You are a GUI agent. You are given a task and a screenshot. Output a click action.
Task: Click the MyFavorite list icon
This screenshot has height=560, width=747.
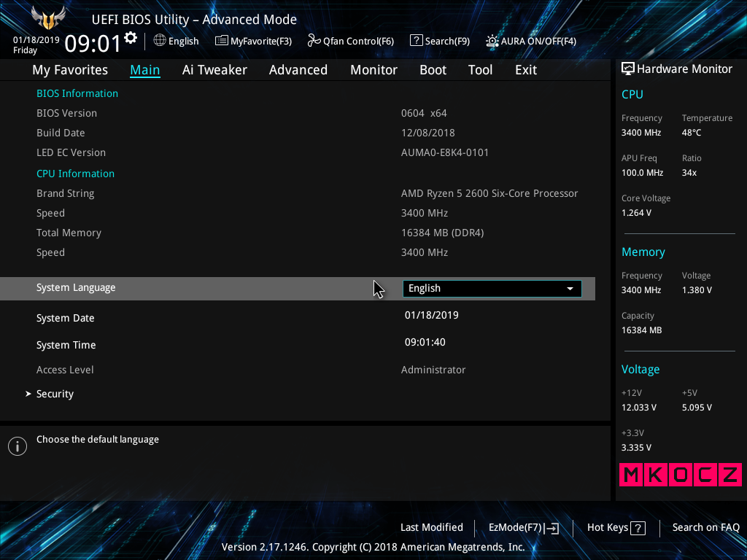[221, 41]
